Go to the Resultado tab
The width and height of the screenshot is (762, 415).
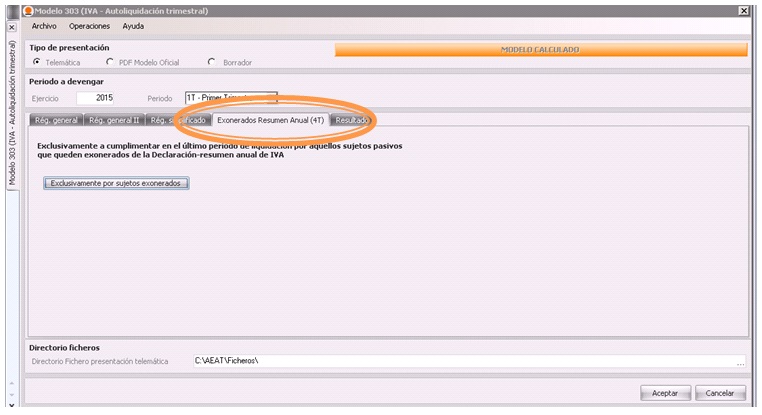tap(353, 120)
